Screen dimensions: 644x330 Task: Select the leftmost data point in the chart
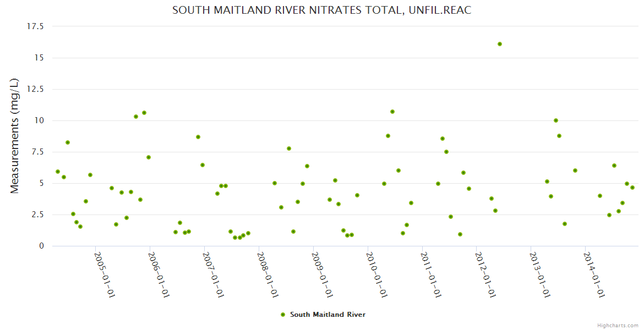[58, 172]
